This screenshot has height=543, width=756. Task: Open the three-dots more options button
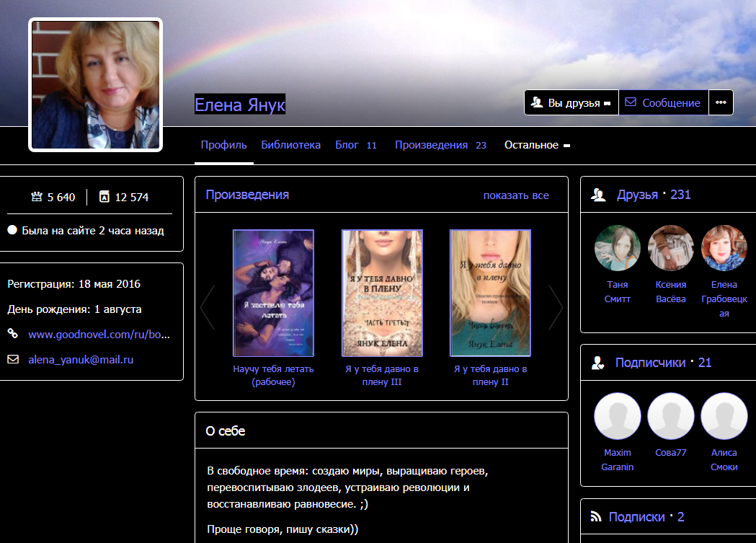[x=721, y=102]
